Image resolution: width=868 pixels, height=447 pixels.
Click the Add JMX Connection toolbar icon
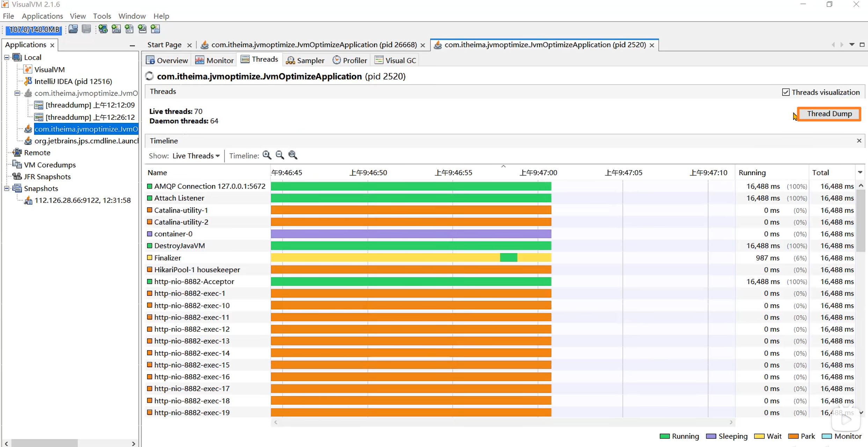(x=116, y=29)
